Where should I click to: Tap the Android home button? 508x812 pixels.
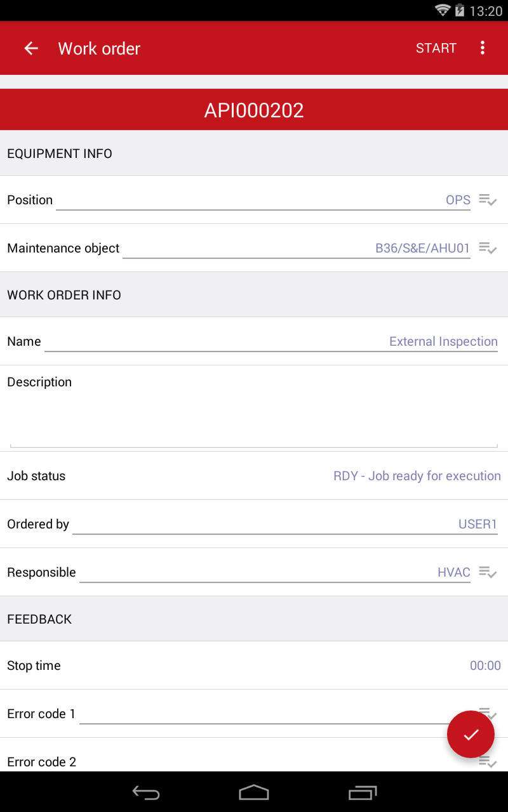tap(254, 792)
